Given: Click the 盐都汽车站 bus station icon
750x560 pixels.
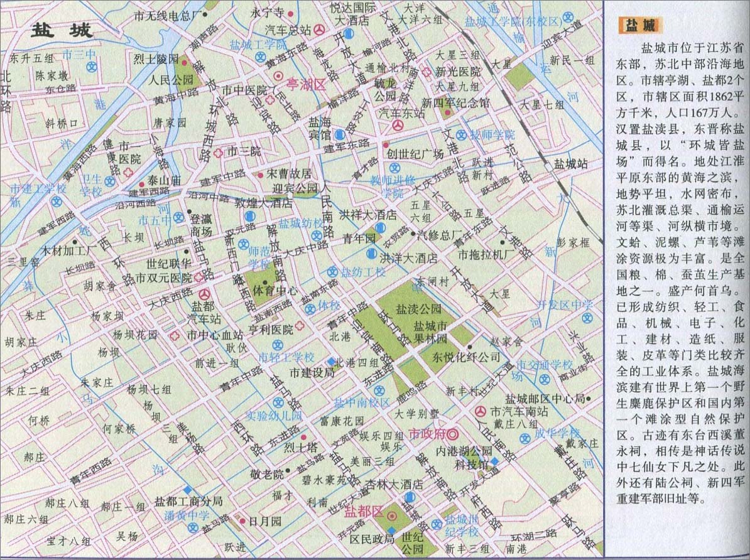Looking at the screenshot, I should [204, 294].
